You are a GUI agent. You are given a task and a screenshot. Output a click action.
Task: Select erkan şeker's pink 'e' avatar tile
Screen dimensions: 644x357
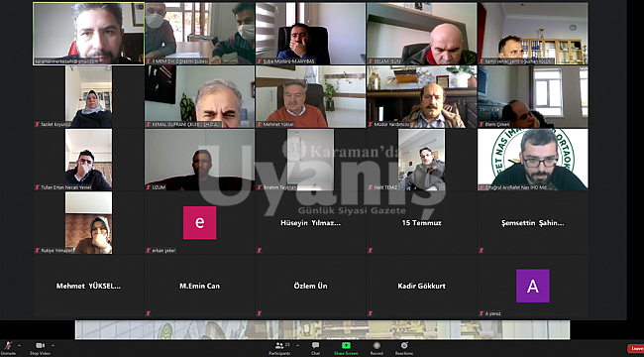(x=199, y=222)
